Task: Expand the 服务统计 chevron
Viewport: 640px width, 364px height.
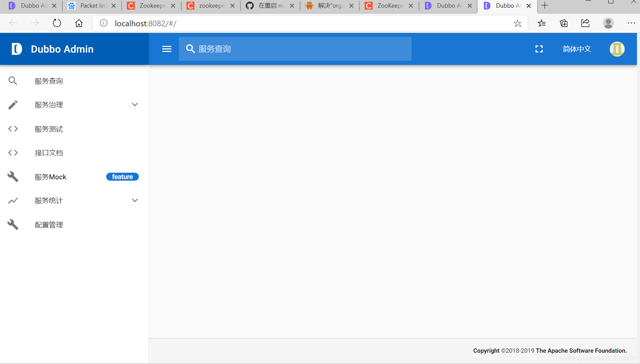Action: pyautogui.click(x=135, y=201)
